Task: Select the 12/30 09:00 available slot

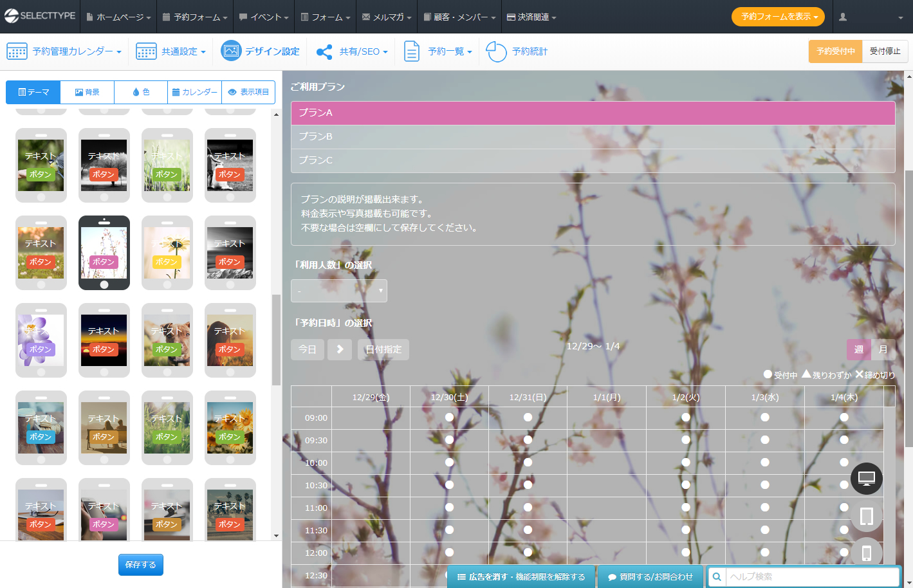Action: click(449, 418)
